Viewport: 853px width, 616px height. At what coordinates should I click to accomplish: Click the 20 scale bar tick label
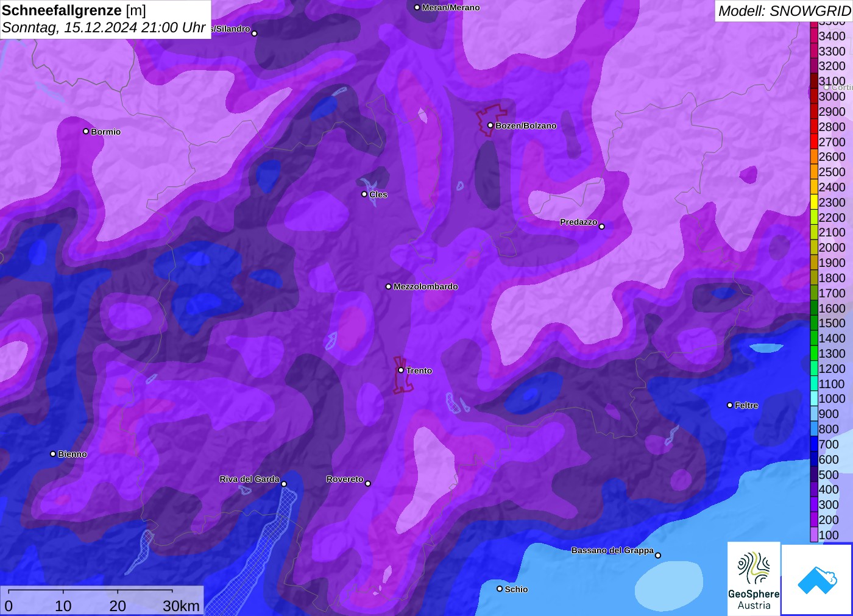(x=118, y=606)
